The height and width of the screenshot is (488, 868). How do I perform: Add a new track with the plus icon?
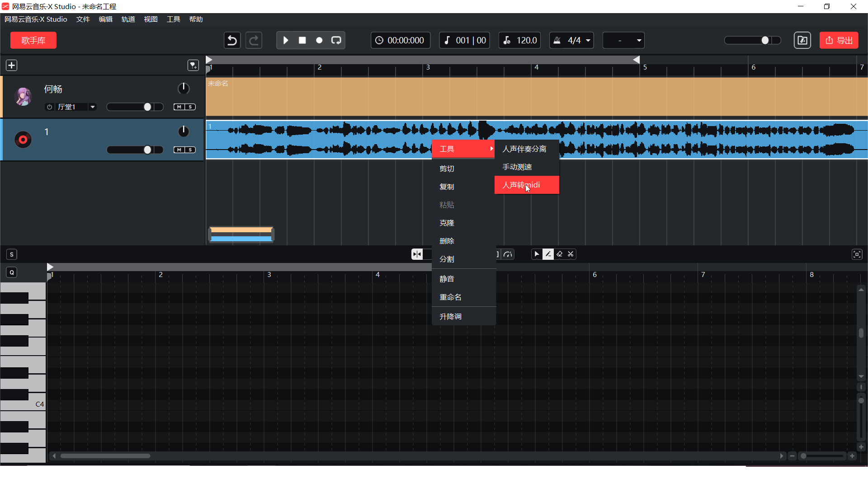tap(12, 66)
